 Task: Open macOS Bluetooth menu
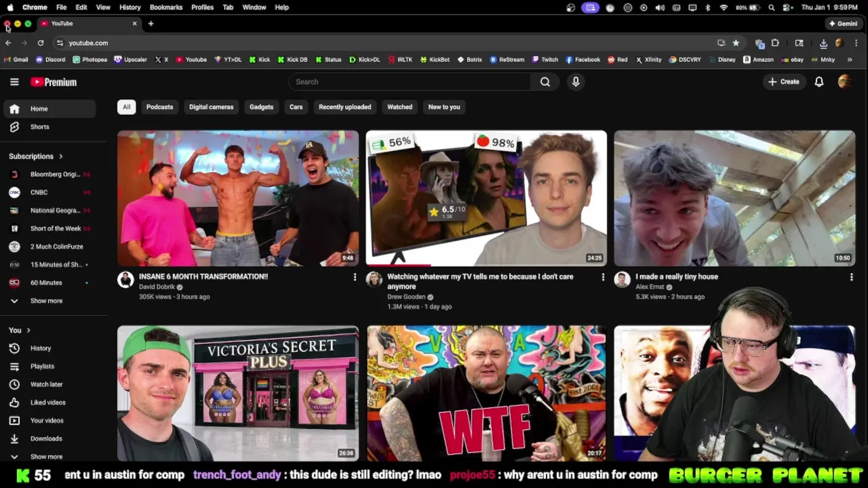pyautogui.click(x=708, y=7)
